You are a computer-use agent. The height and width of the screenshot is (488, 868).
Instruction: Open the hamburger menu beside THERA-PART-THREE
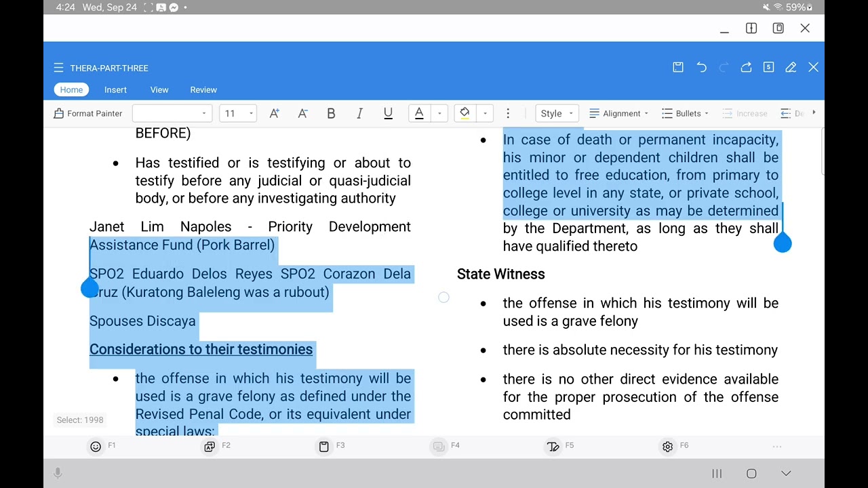[x=58, y=68]
